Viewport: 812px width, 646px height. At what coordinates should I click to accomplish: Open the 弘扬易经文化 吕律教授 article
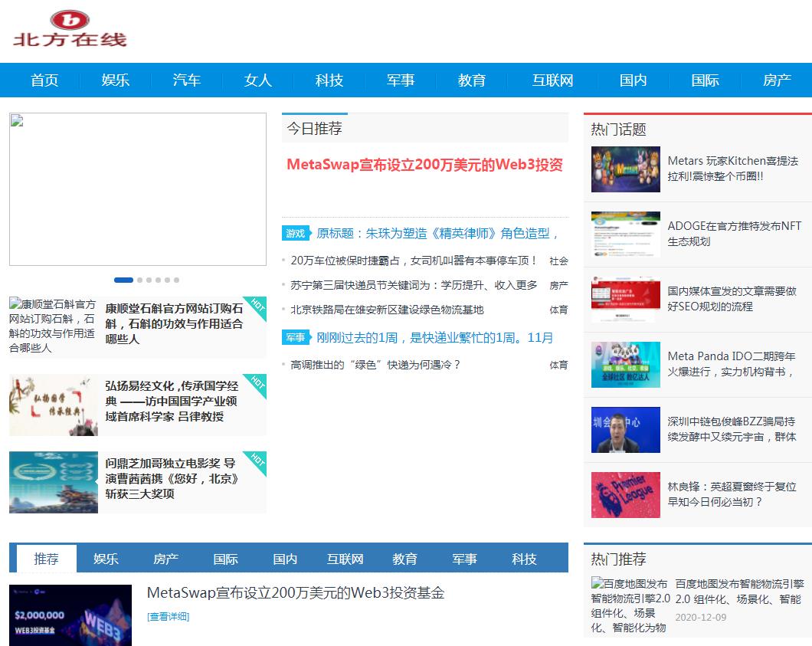(172, 401)
